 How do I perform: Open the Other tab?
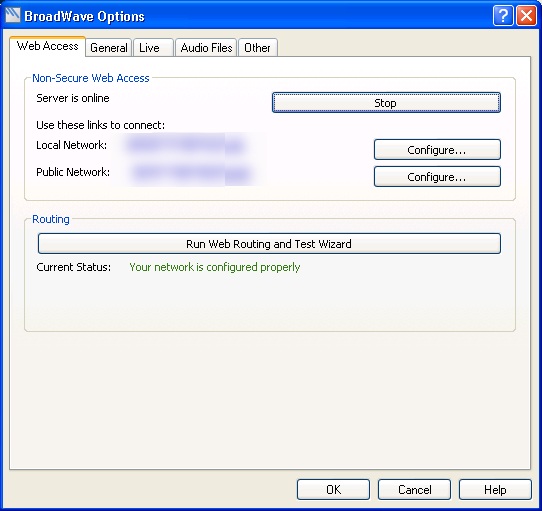[x=258, y=47]
